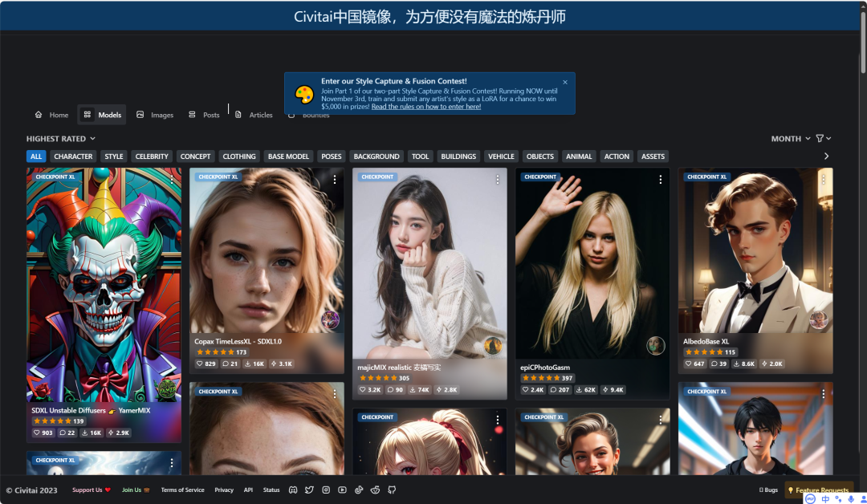This screenshot has width=867, height=504.
Task: Open the GitHub link in footer
Action: tap(392, 490)
